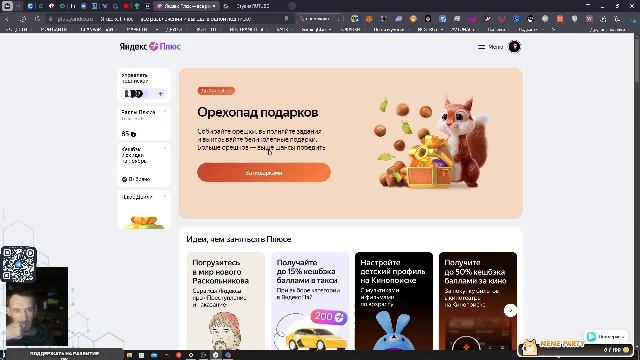Screen dimensions: 640x360
Task: Open the sidebar card with orange flower image
Action: (x=144, y=209)
